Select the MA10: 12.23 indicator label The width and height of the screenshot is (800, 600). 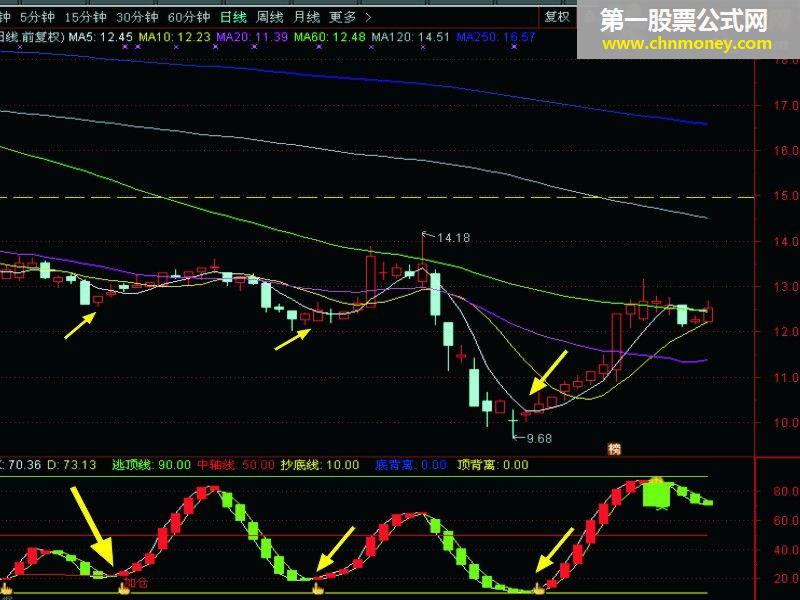174,37
